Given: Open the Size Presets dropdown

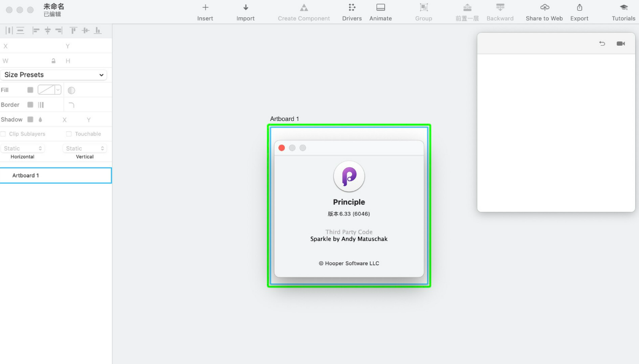Looking at the screenshot, I should (x=54, y=75).
